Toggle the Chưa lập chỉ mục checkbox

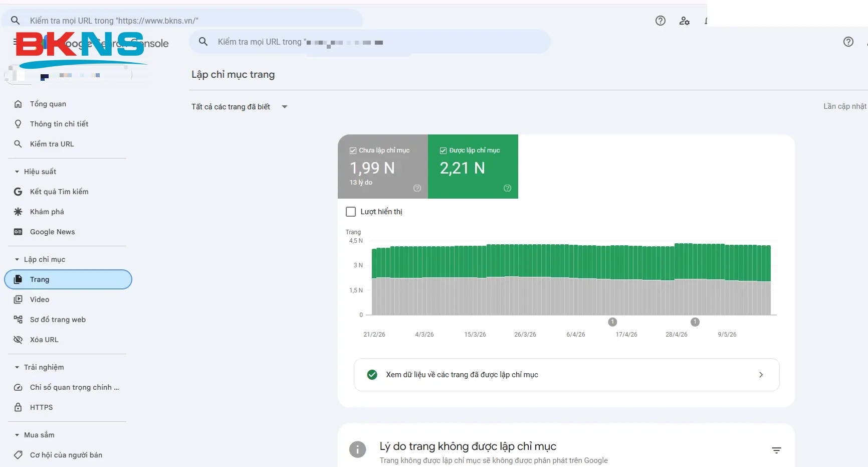tap(353, 150)
